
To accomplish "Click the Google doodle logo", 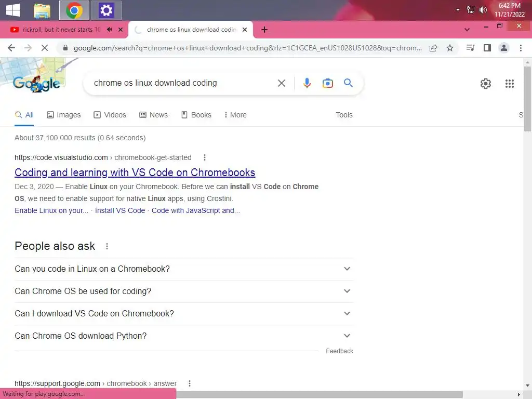I will (x=37, y=83).
